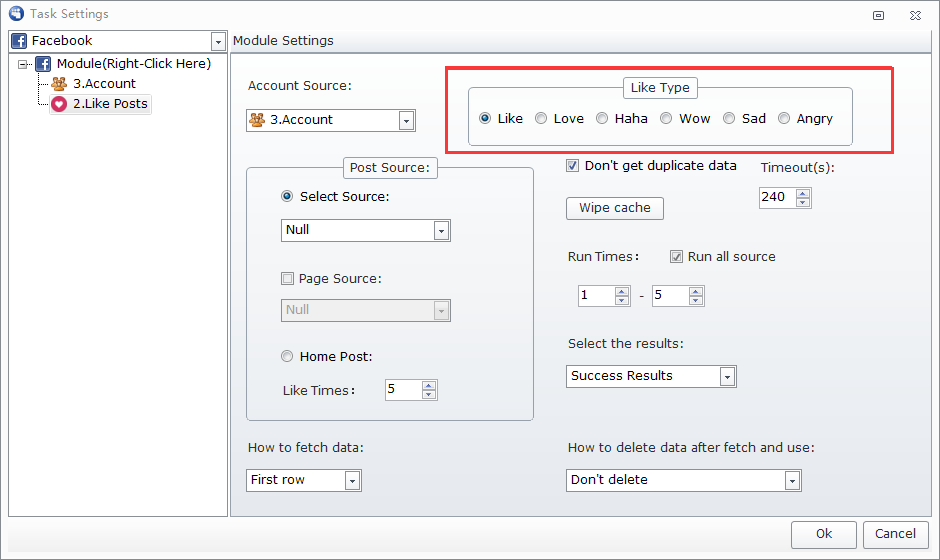Choose the Haha reaction type
Screen dimensions: 940x560
click(x=602, y=118)
